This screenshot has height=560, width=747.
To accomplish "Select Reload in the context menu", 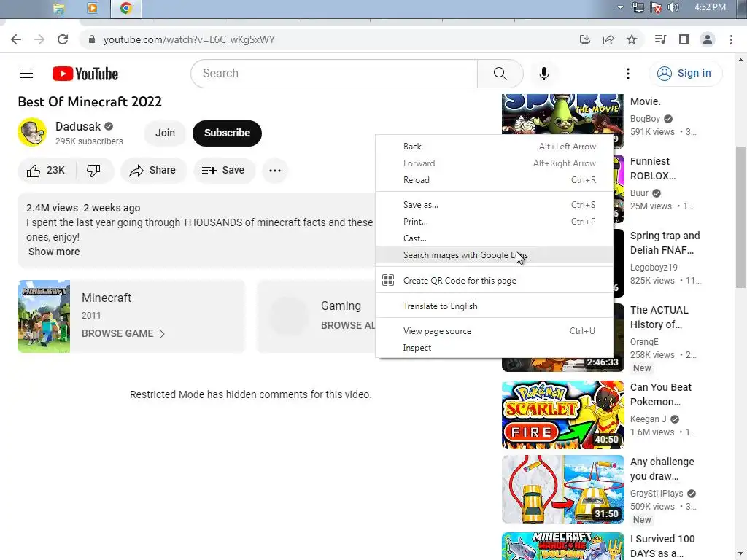I will [x=494, y=180].
